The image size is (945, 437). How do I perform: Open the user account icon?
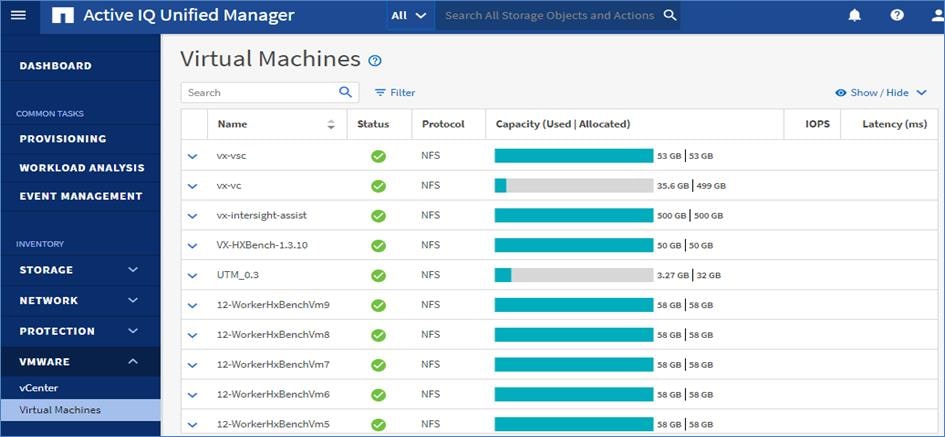pyautogui.click(x=937, y=16)
